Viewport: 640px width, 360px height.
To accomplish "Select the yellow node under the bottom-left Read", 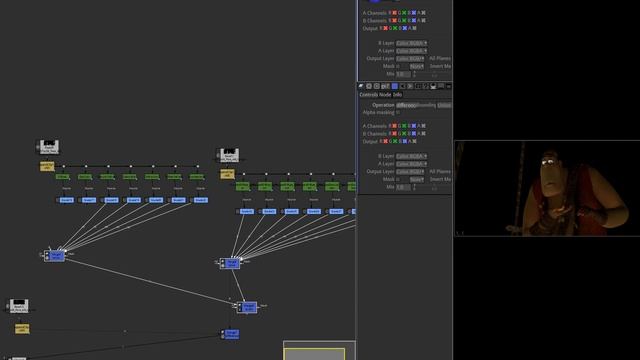I will (x=22, y=329).
